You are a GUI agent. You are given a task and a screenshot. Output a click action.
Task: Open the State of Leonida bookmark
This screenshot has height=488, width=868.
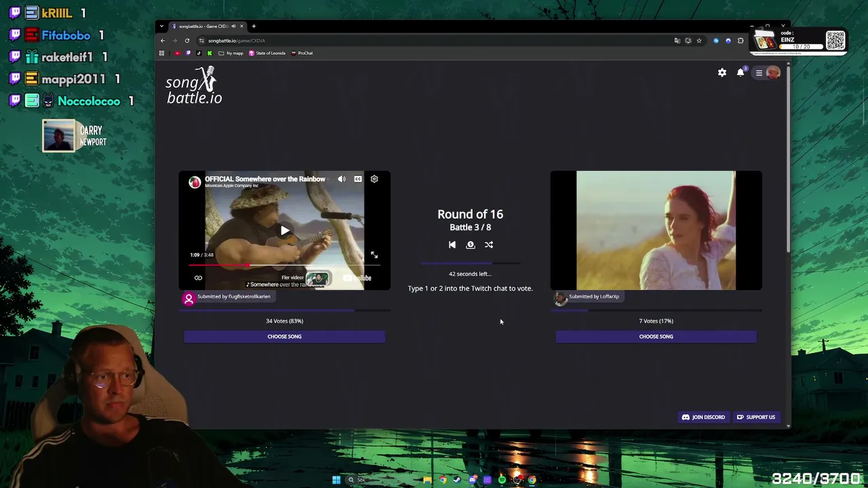click(x=267, y=53)
